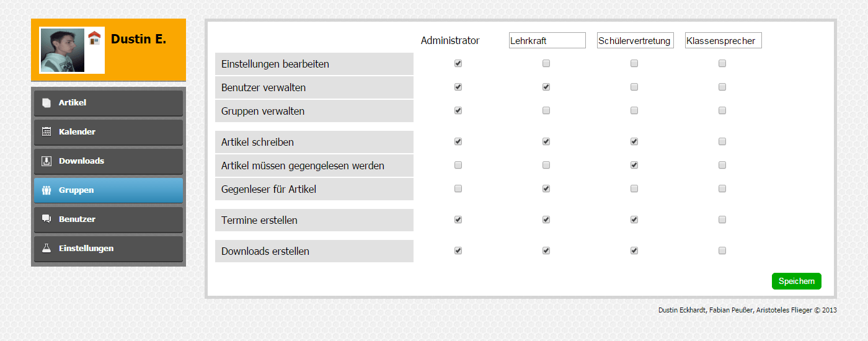
Task: Check Gruppen verwalten for Schülervertretung
Action: [634, 110]
